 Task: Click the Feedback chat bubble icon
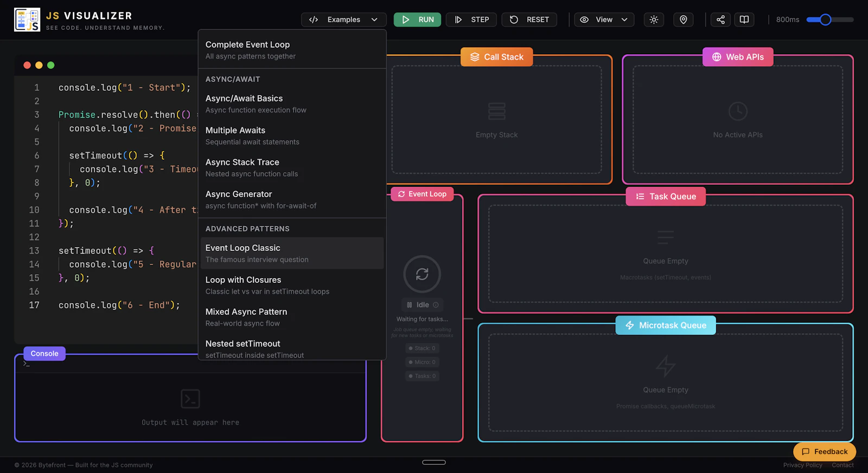tap(806, 452)
